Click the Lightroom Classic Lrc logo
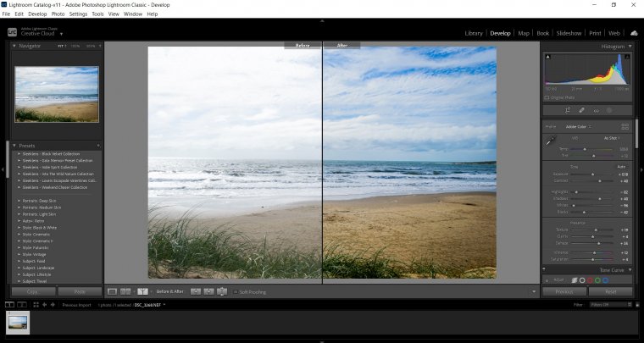 click(x=13, y=31)
